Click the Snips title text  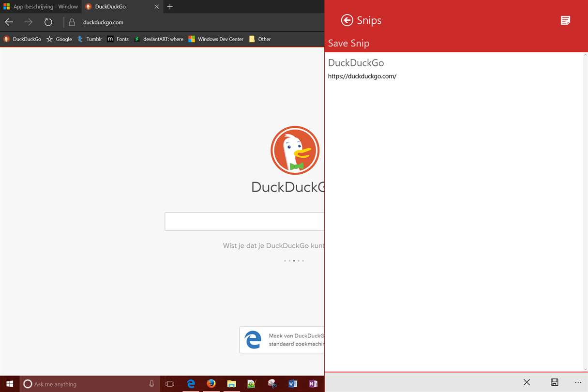point(369,20)
